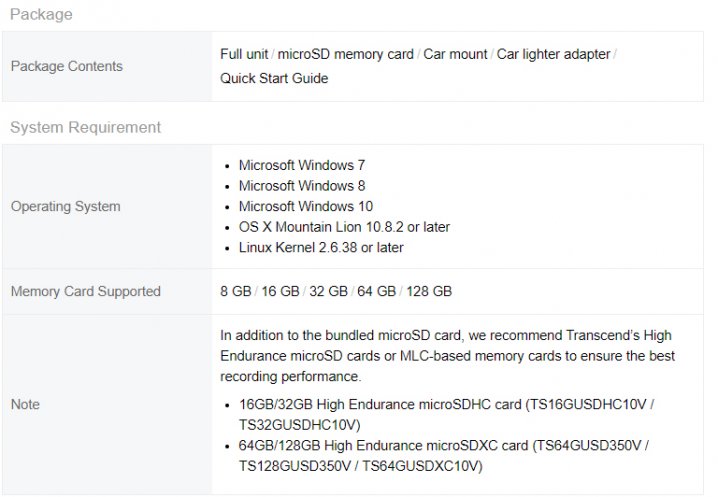The height and width of the screenshot is (497, 718).
Task: Click the Note row label
Action: click(x=25, y=404)
